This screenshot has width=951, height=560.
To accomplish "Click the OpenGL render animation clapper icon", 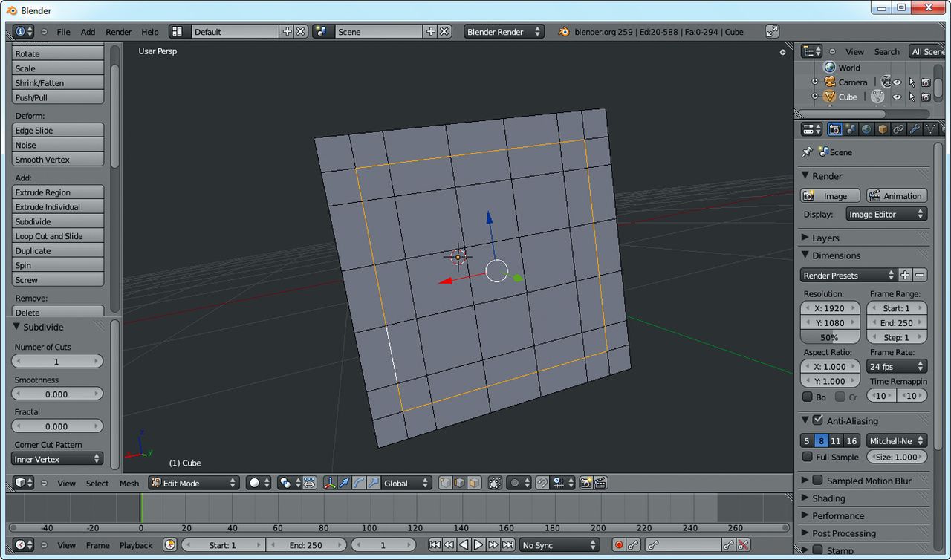I will pyautogui.click(x=600, y=483).
